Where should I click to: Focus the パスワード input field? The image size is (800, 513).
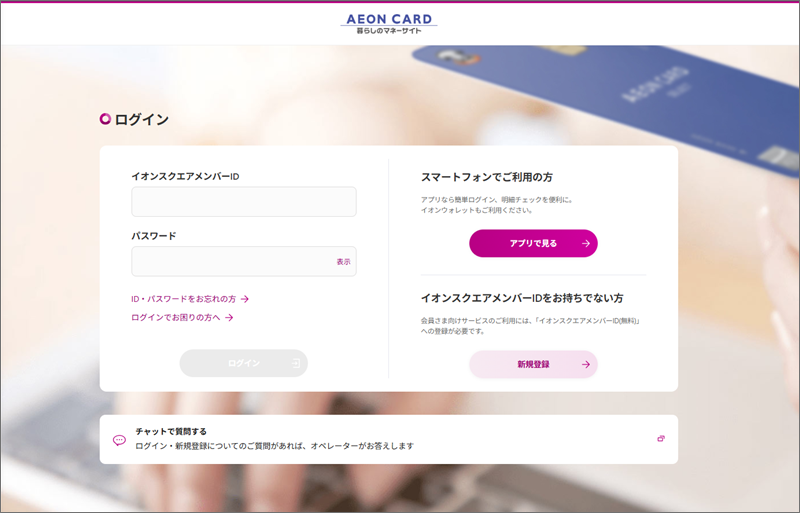click(244, 261)
